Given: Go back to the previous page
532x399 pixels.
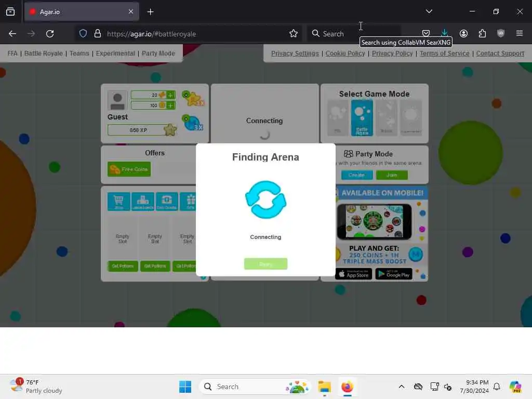Looking at the screenshot, I should [12, 34].
